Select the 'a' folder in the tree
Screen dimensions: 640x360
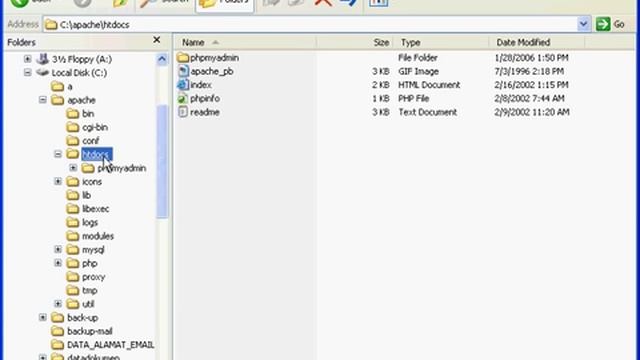click(x=70, y=87)
